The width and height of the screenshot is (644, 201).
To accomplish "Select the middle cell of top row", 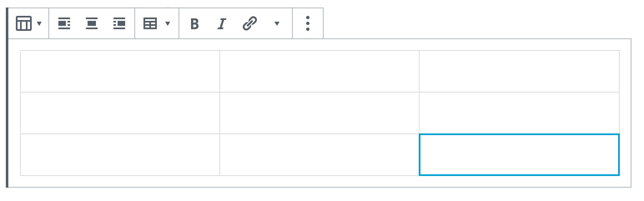I will coord(319,71).
